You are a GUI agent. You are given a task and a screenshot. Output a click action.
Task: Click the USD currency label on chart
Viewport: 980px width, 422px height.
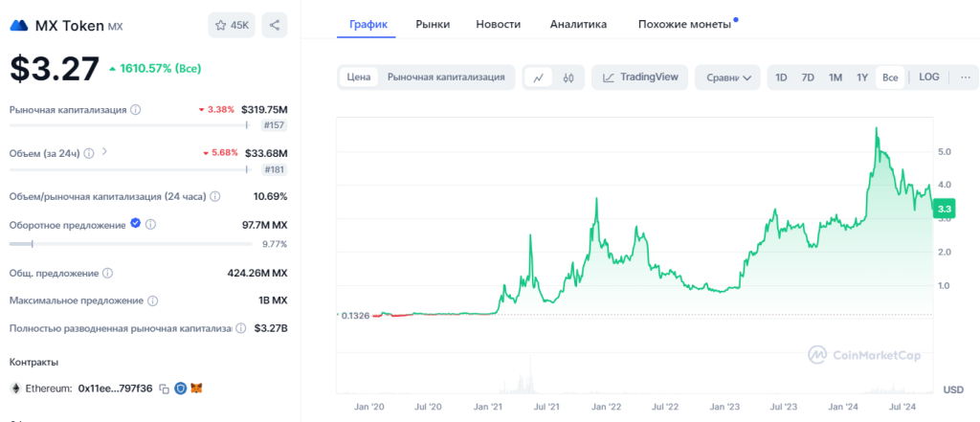click(x=953, y=389)
